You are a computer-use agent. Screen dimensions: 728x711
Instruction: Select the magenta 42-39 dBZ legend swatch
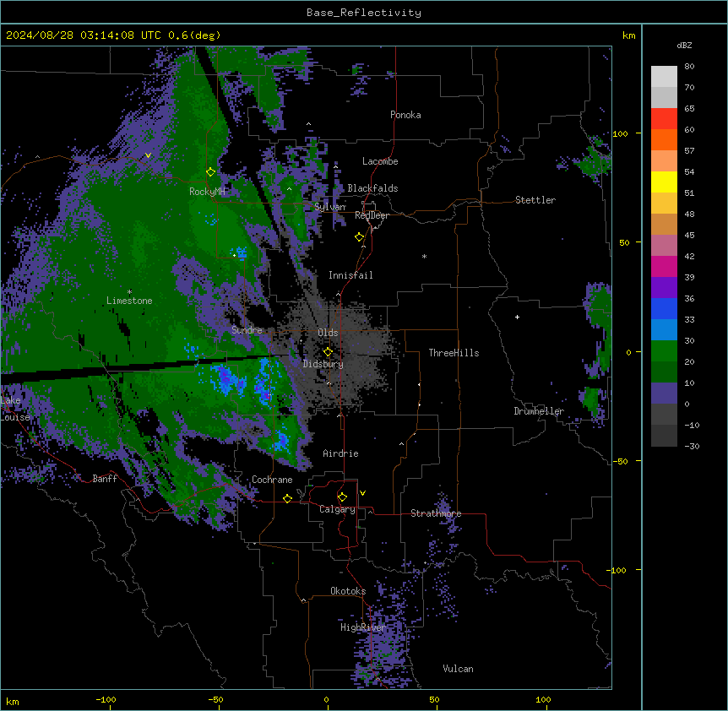click(664, 266)
